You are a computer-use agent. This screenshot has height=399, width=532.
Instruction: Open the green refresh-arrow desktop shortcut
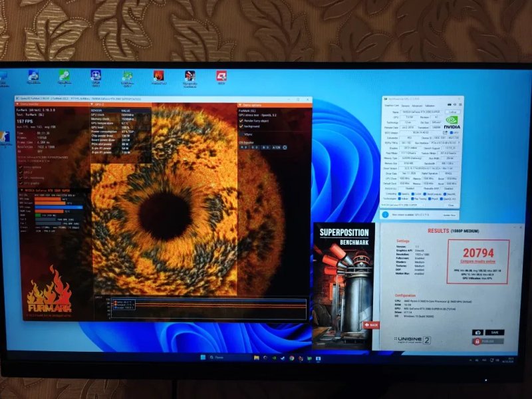pos(64,75)
